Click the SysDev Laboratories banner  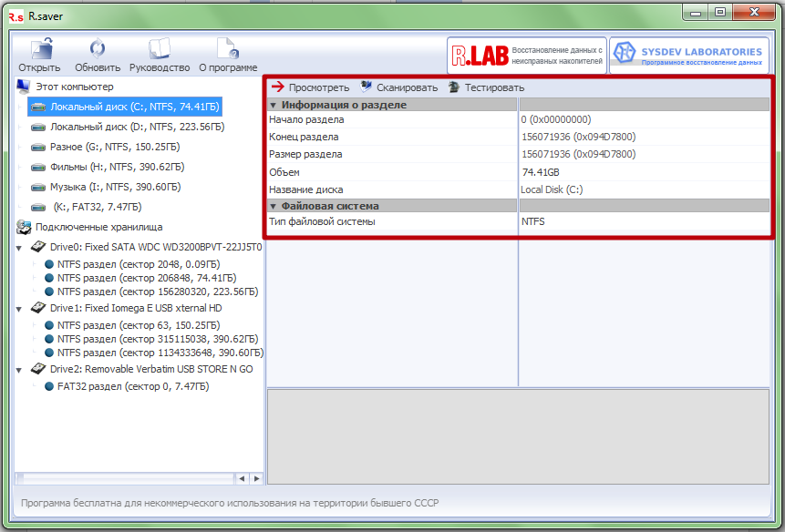689,56
